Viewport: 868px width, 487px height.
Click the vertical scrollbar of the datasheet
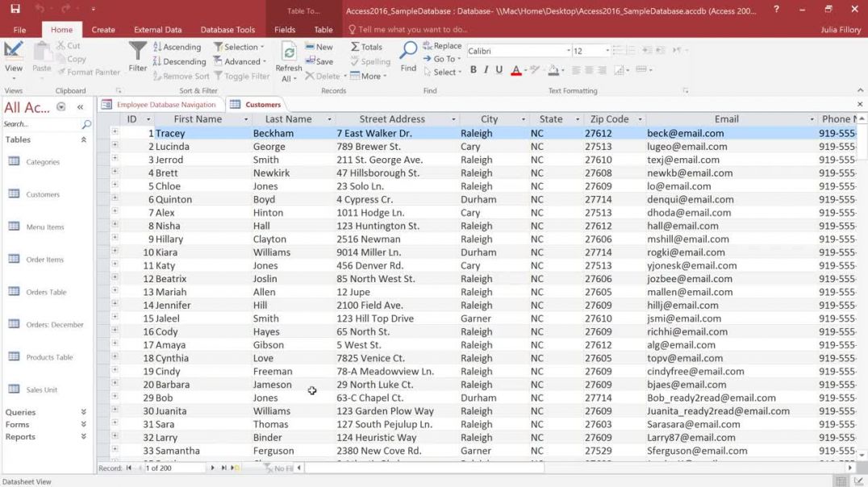click(862, 287)
